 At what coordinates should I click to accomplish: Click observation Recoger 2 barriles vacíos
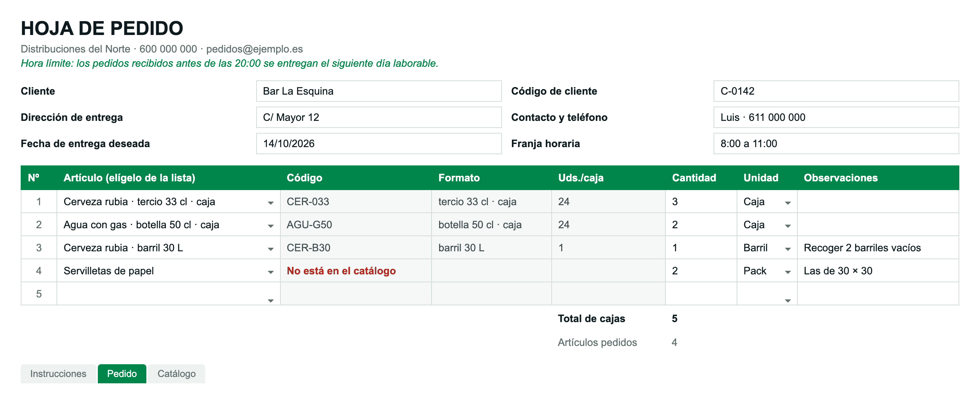pos(878,248)
